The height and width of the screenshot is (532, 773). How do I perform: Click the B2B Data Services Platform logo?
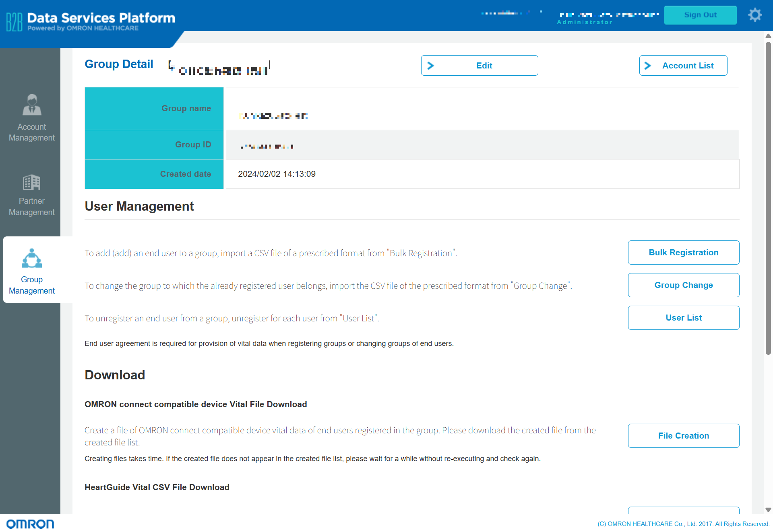click(x=91, y=21)
